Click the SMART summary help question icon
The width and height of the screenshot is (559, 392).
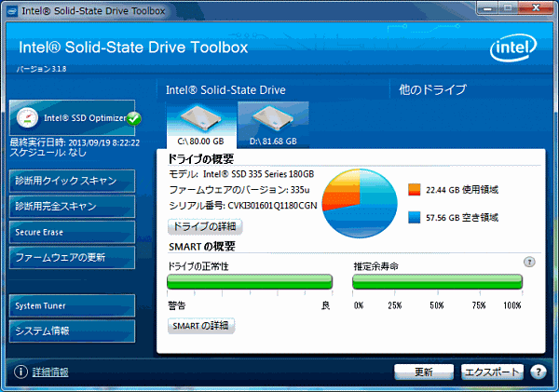[529, 262]
